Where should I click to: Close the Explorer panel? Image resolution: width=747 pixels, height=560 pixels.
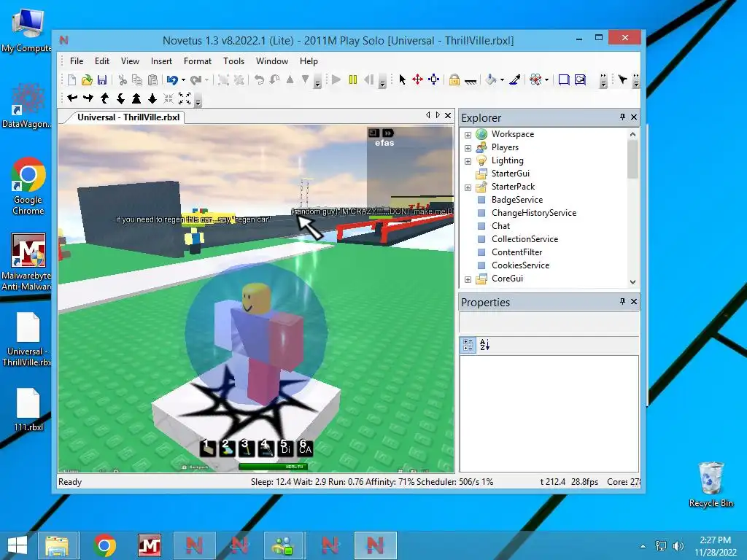(x=634, y=117)
